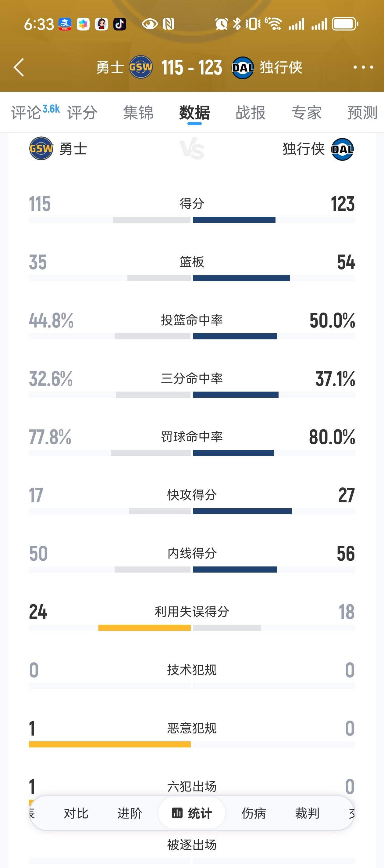Select 裁判 referees option
This screenshot has height=868, width=384.
(307, 813)
